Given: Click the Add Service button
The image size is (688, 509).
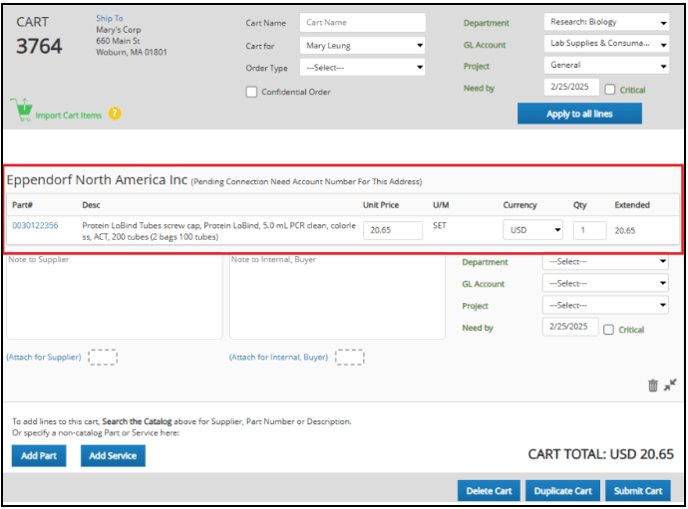Looking at the screenshot, I should [113, 456].
